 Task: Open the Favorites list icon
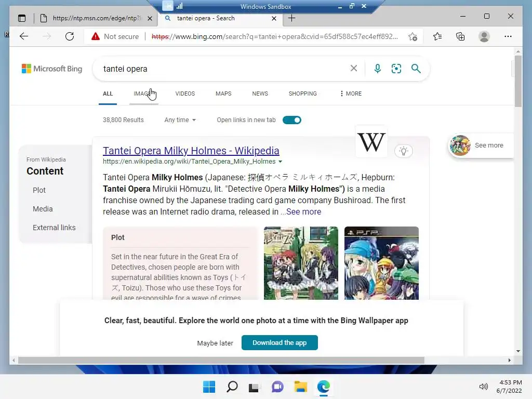[x=437, y=36]
